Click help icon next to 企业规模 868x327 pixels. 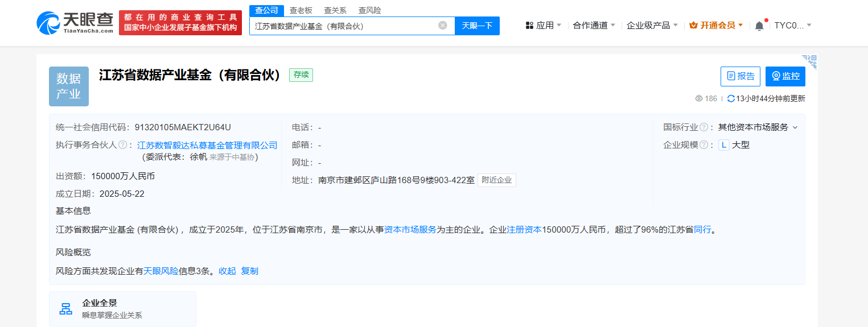point(704,145)
